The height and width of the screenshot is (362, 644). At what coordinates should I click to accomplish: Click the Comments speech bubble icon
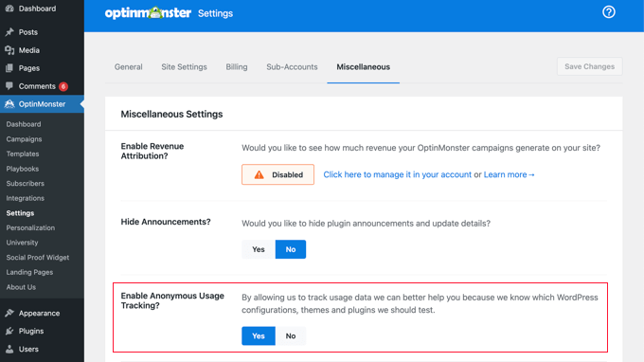click(x=9, y=86)
